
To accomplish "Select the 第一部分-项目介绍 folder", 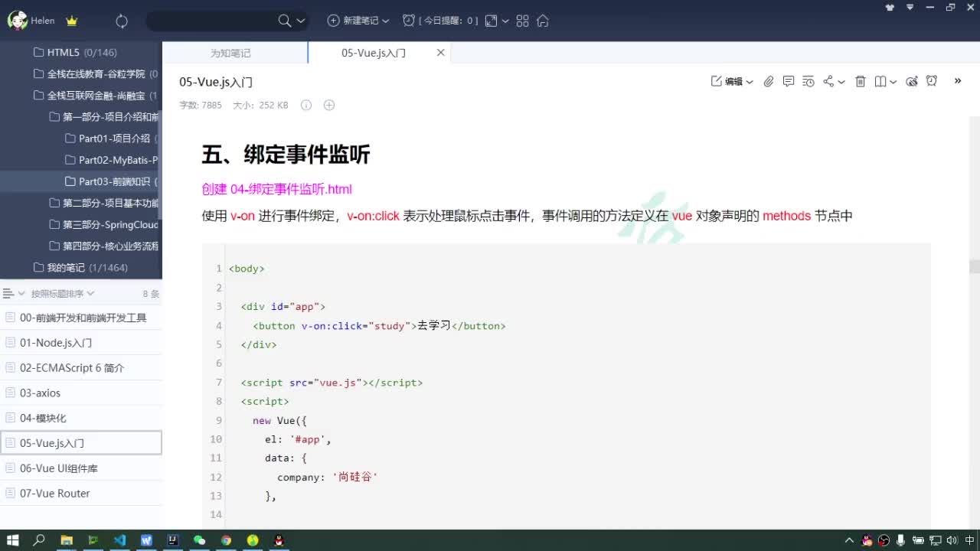I will pyautogui.click(x=81, y=117).
